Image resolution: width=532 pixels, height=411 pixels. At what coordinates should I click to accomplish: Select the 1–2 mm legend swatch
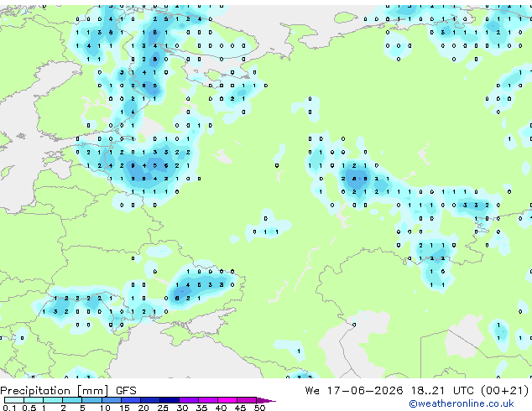coord(53,400)
